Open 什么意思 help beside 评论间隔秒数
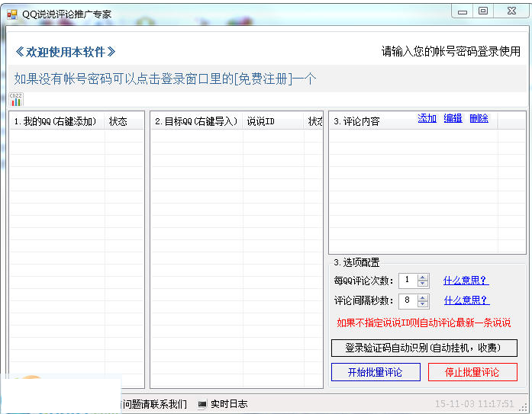 466,300
